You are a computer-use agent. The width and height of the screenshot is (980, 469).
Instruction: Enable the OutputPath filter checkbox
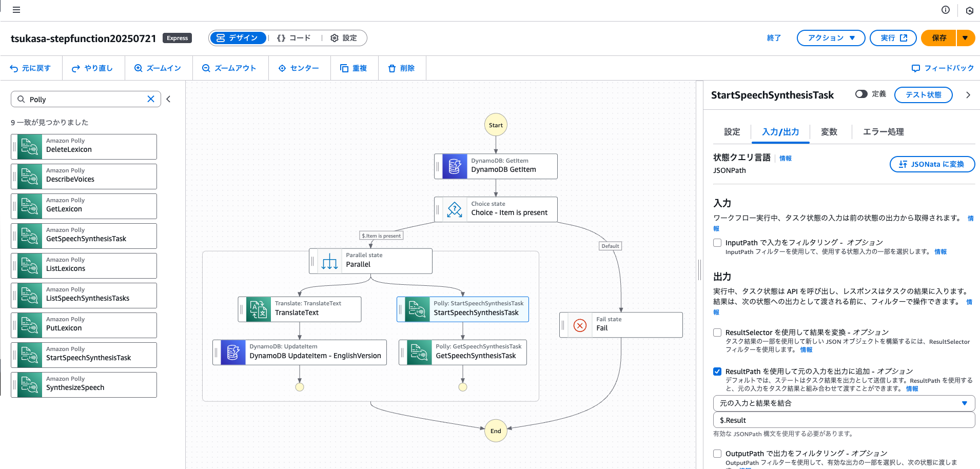(717, 454)
